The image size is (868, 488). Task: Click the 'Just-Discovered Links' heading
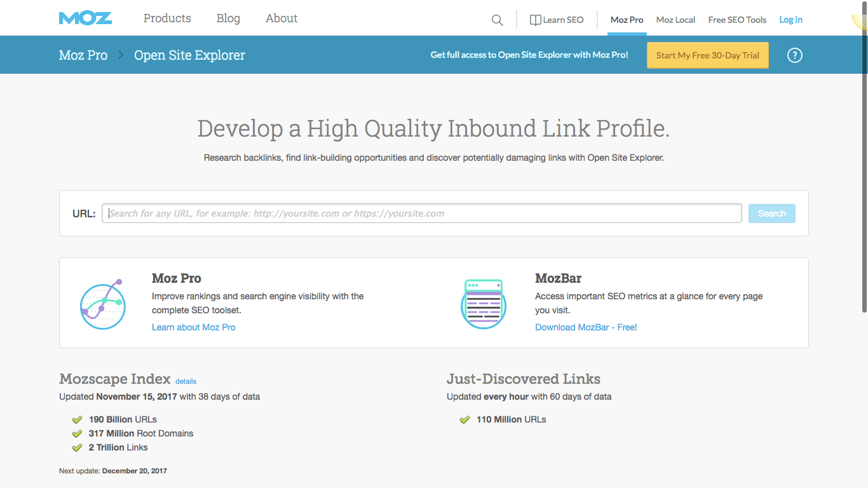524,379
